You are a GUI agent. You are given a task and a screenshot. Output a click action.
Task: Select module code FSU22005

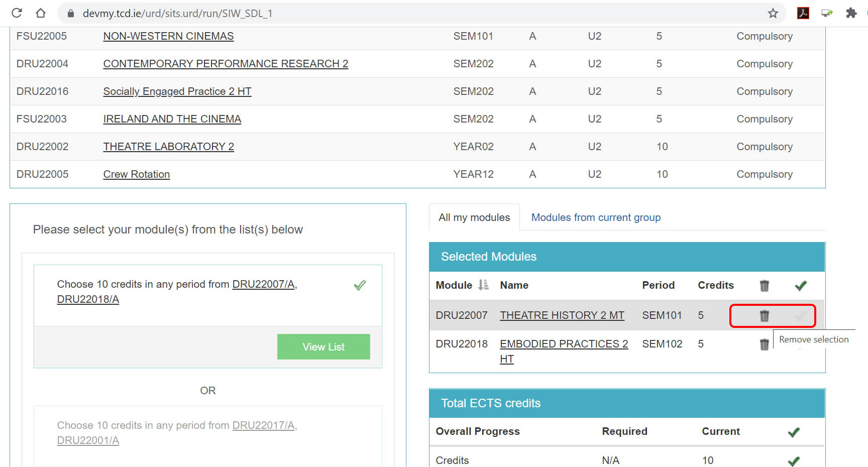(x=42, y=36)
